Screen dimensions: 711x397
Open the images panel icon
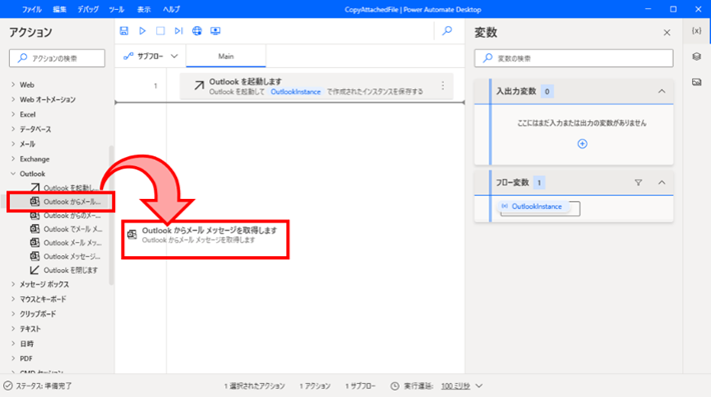(x=696, y=82)
